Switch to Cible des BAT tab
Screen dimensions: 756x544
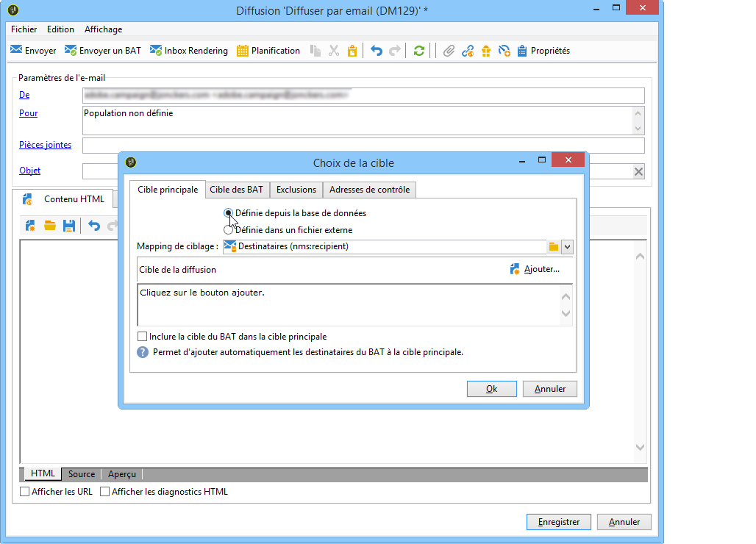click(x=236, y=190)
